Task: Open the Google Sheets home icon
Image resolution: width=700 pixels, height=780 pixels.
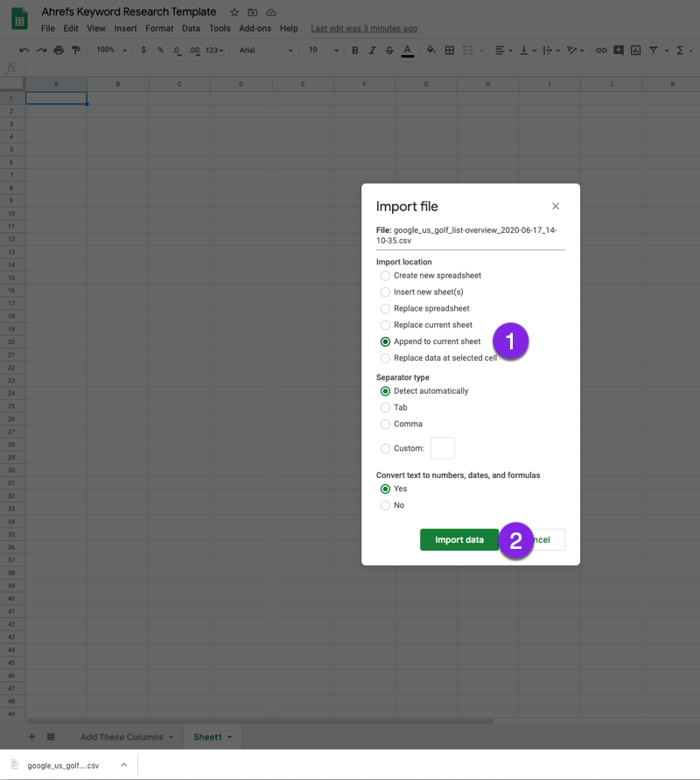Action: [x=19, y=18]
